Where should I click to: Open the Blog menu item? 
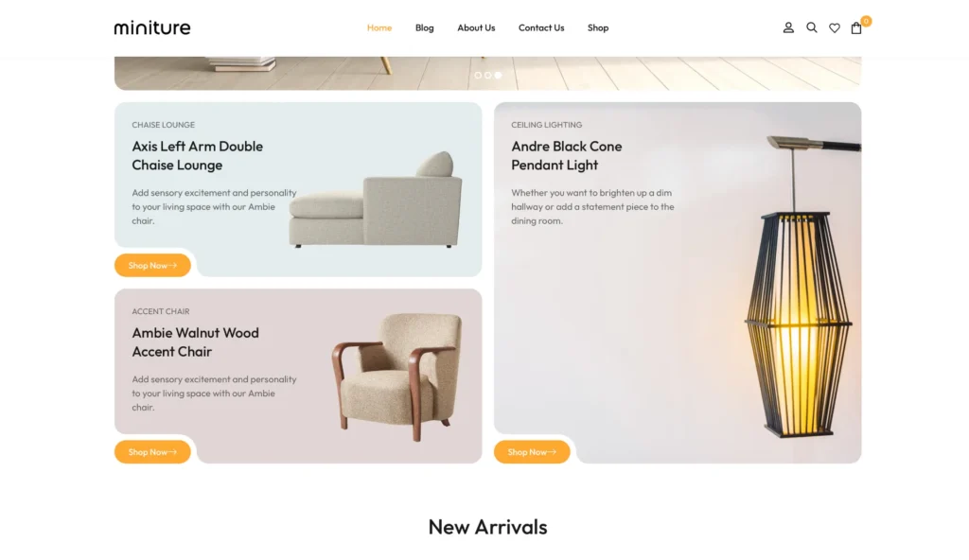425,27
